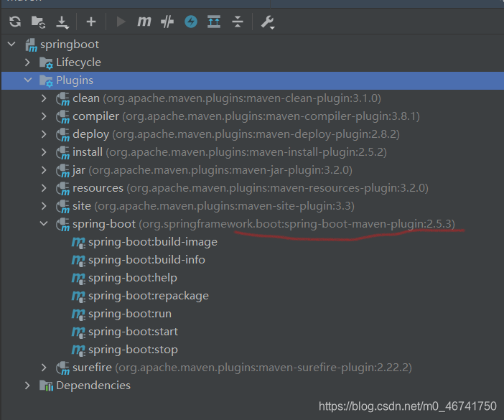The image size is (504, 420).
Task: Click the spring-boot:repackage goal icon
Action: click(78, 296)
